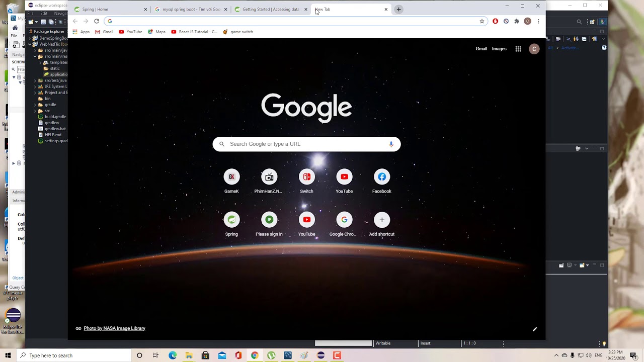Bookmark this tab with star icon
The image size is (644, 362).
482,21
